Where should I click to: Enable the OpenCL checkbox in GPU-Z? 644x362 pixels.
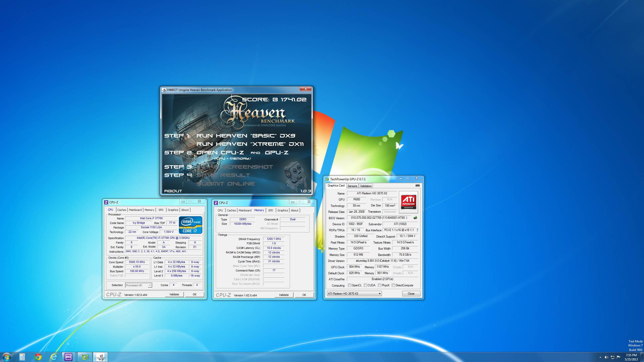tap(349, 285)
